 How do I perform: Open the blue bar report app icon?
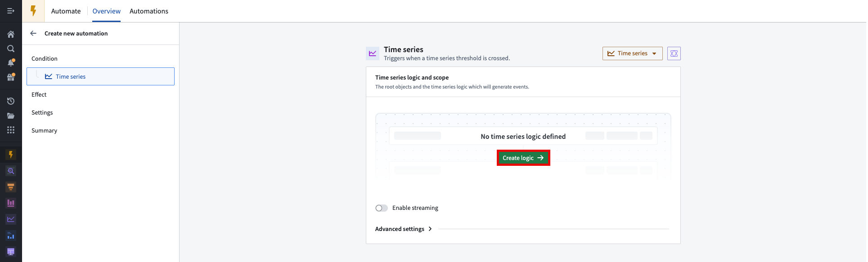[x=11, y=235]
